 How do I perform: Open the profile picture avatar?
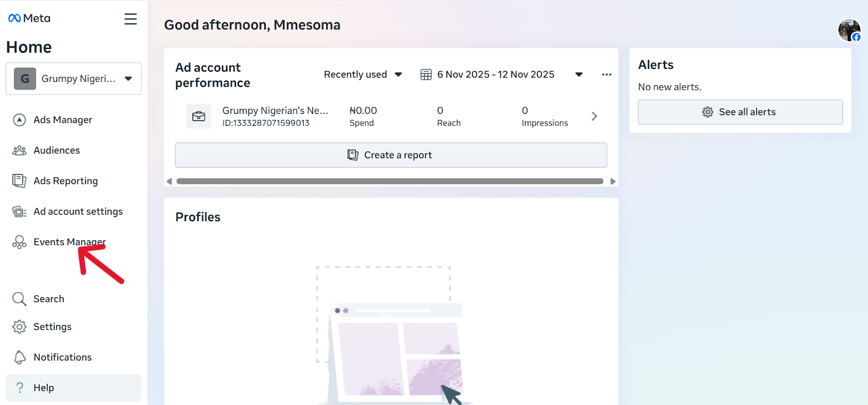pos(849,30)
